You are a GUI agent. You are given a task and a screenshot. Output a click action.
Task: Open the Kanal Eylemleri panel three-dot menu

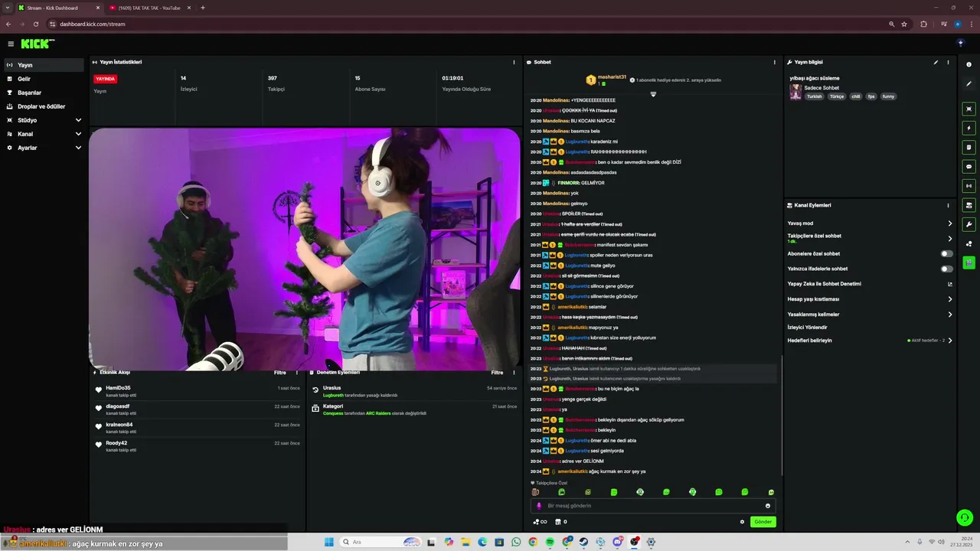(948, 205)
